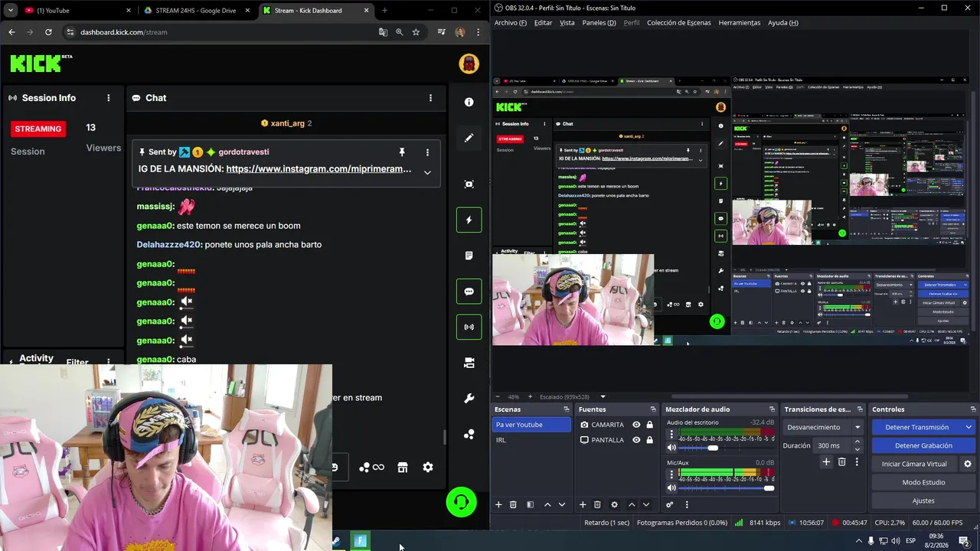This screenshot has height=551, width=980.
Task: Click Detener Grabación button
Action: pos(923,445)
